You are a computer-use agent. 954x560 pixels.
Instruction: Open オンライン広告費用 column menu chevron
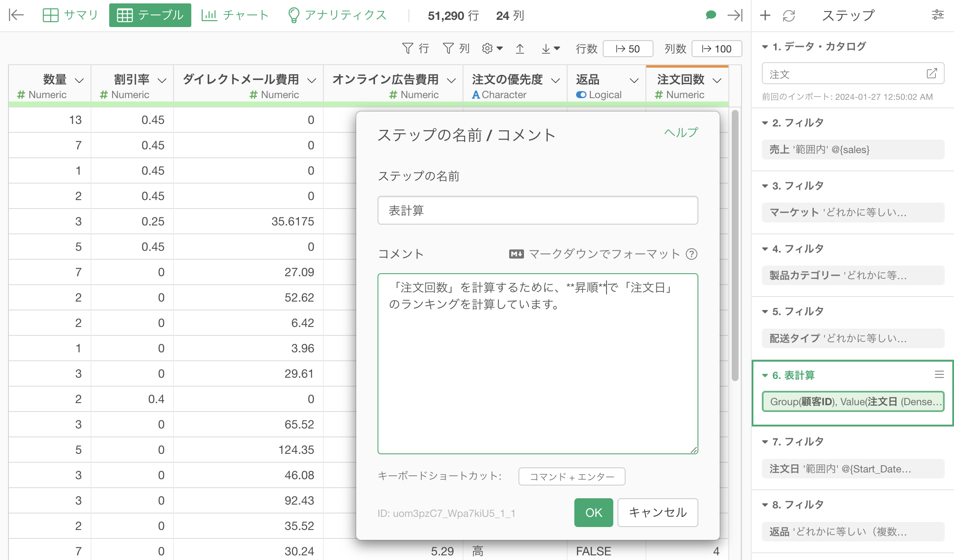click(452, 80)
